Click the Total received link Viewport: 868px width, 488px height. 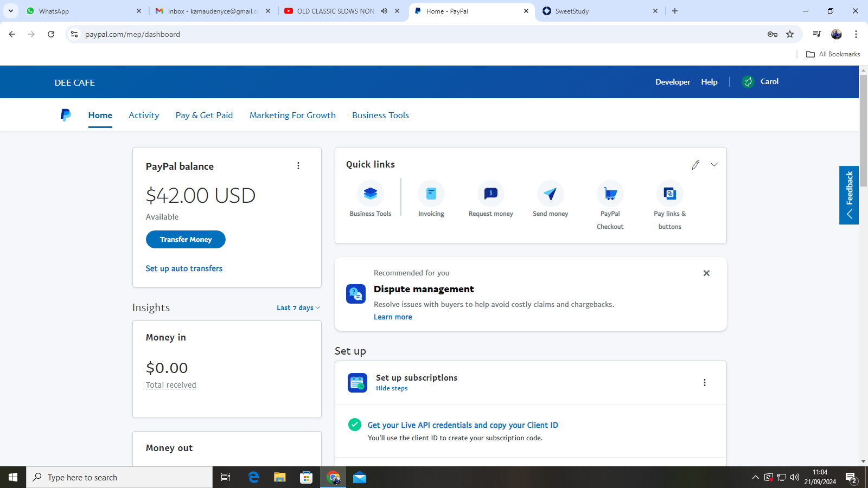(171, 385)
